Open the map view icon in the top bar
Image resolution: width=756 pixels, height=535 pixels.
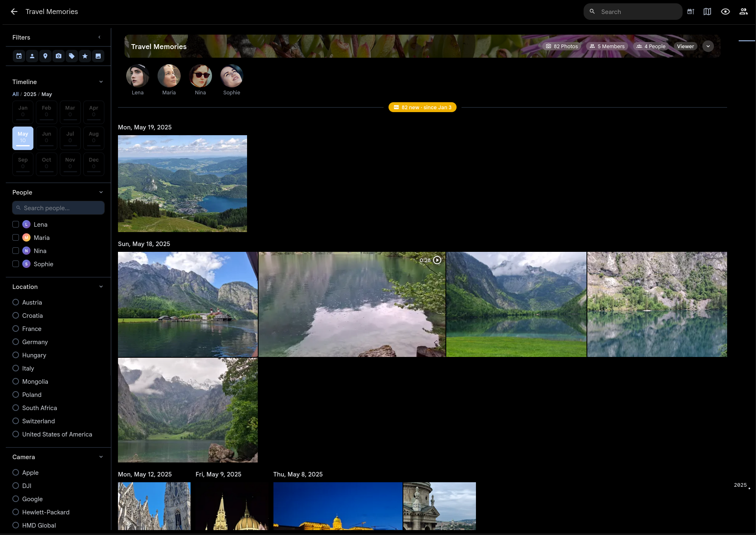(707, 12)
